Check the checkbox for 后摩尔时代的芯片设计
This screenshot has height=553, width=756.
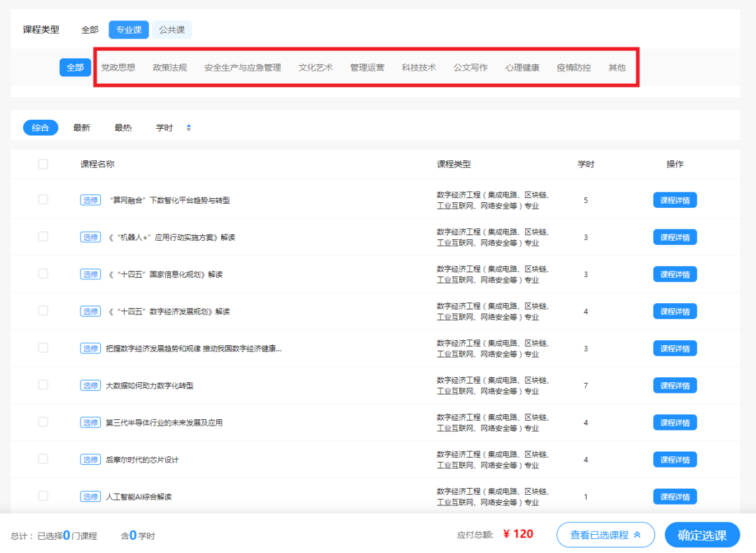[x=43, y=459]
